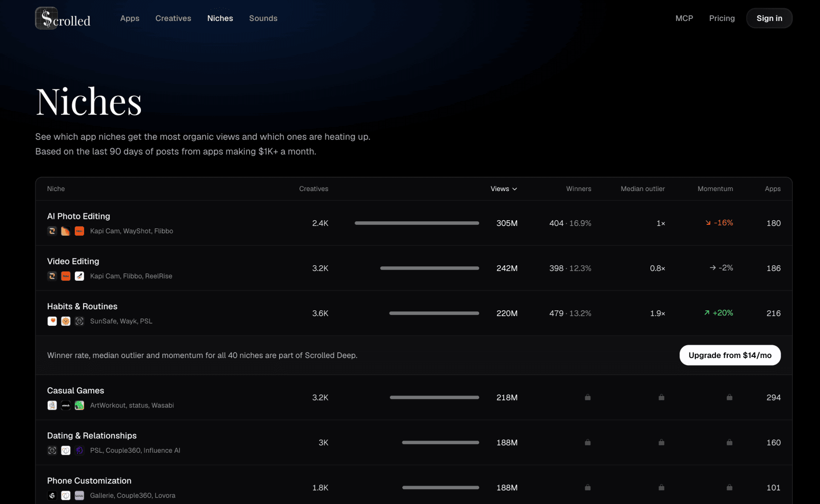Open the Creatives navigation tab

pyautogui.click(x=173, y=18)
